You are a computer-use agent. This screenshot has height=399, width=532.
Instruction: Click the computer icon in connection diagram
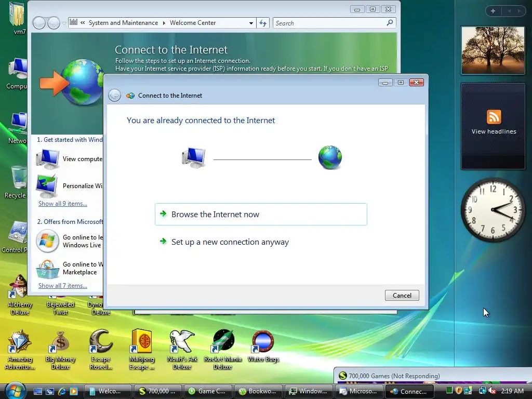point(194,158)
